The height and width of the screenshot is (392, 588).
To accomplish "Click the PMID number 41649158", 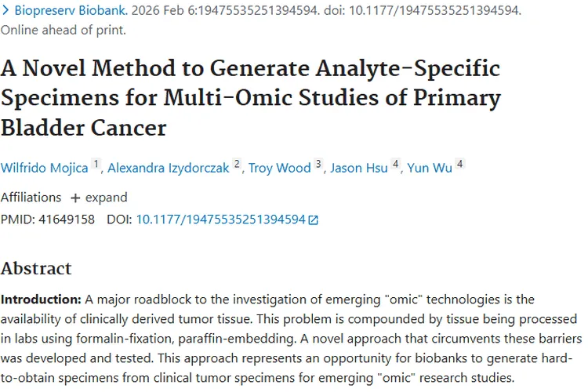I will click(66, 220).
